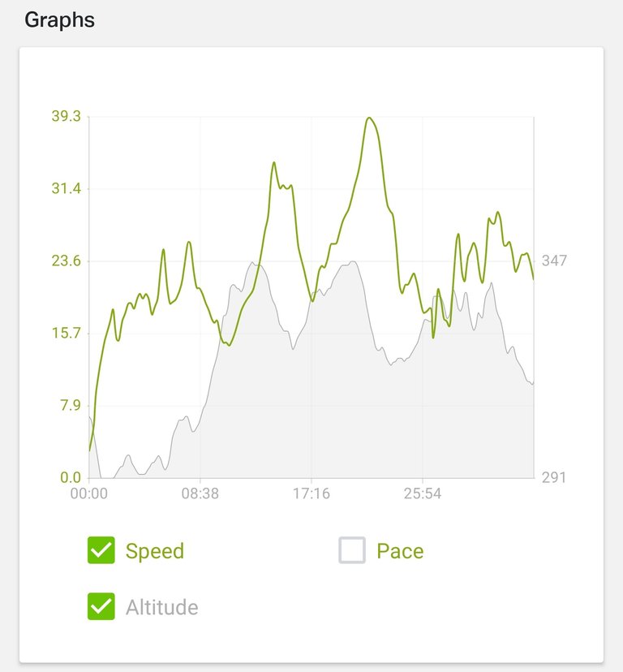Image resolution: width=623 pixels, height=672 pixels.
Task: Click the 00:00 time axis label
Action: click(89, 493)
